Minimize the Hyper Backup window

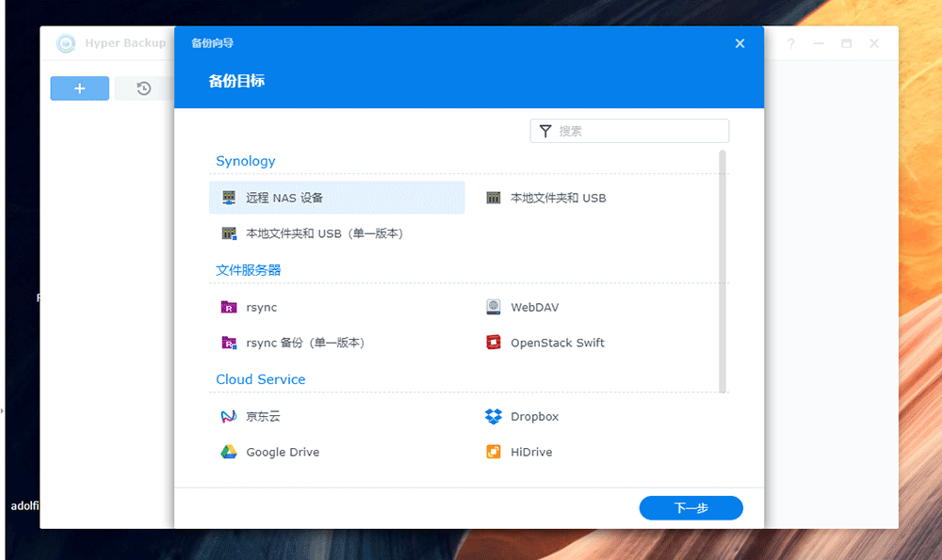point(819,43)
